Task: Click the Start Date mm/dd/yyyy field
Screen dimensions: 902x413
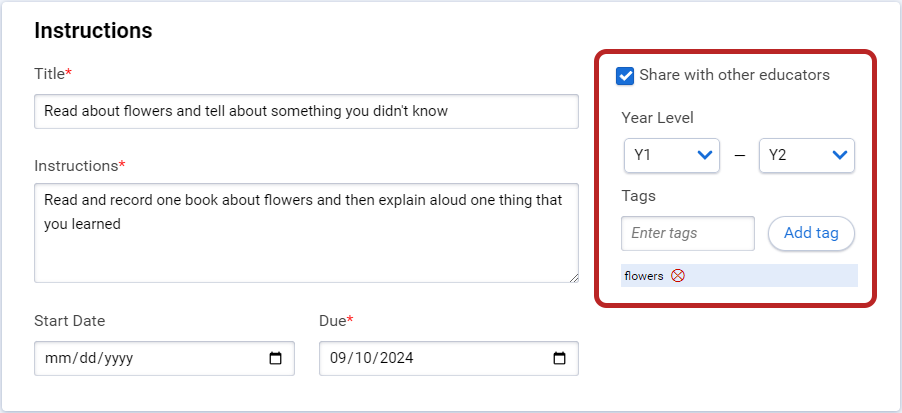Action: pyautogui.click(x=164, y=358)
